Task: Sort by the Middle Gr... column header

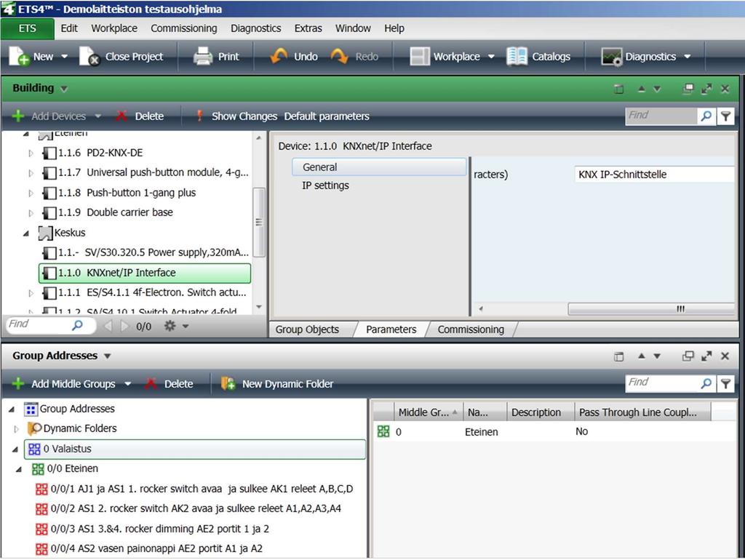Action: tap(428, 412)
